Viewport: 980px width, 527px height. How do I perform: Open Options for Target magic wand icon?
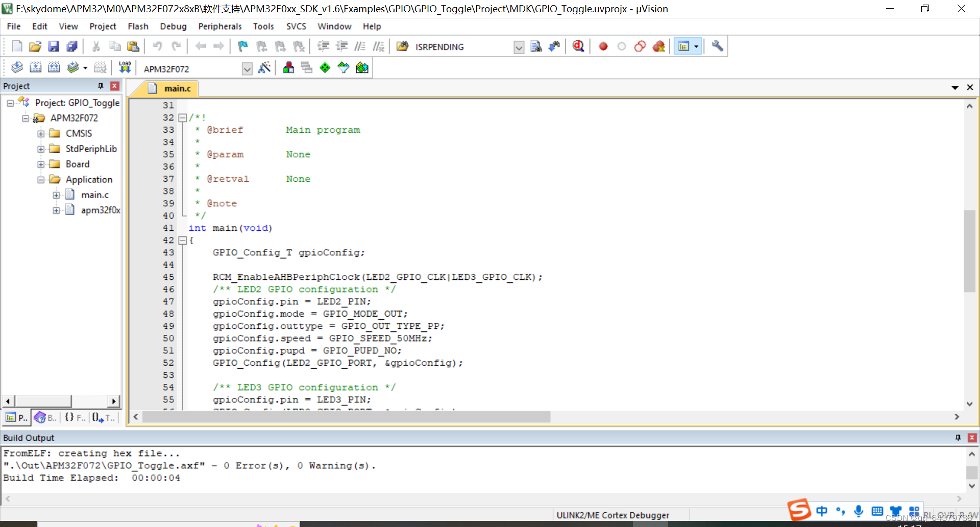[264, 68]
